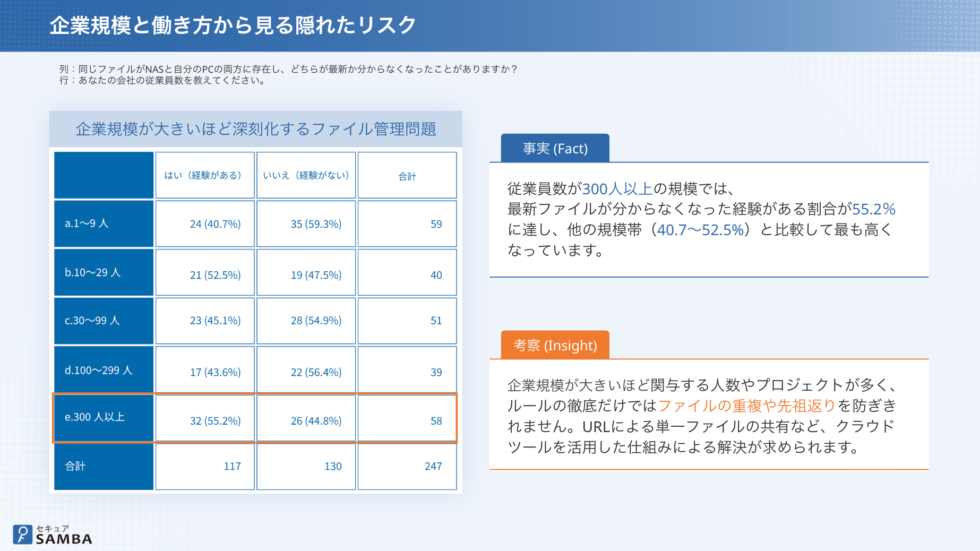Click the grand total 247 cell
The width and height of the screenshot is (980, 551).
[407, 467]
